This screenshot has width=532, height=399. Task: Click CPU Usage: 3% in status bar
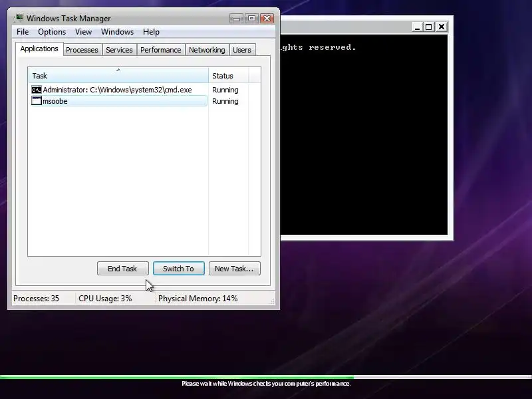(x=105, y=299)
